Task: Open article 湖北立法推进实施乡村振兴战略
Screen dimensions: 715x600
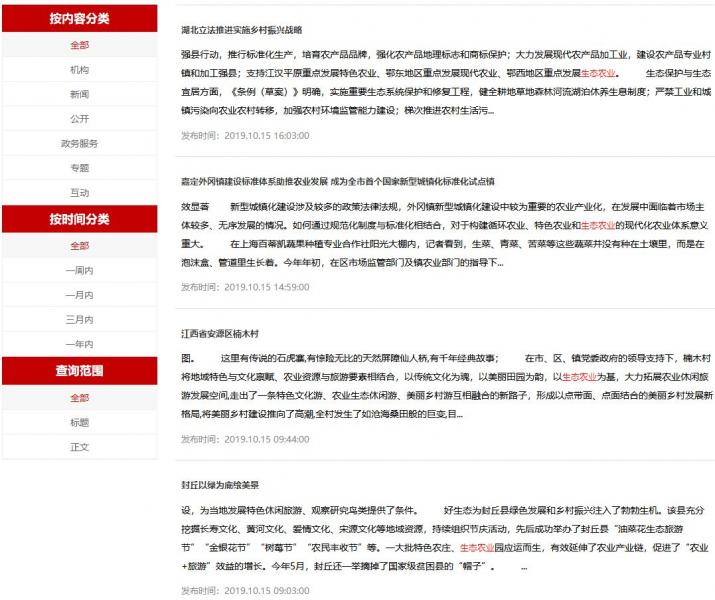Action: [x=241, y=30]
